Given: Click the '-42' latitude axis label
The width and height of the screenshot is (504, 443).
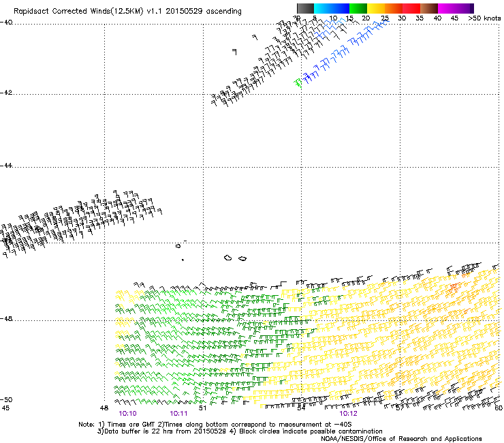Looking at the screenshot, I should pyautogui.click(x=6, y=93).
